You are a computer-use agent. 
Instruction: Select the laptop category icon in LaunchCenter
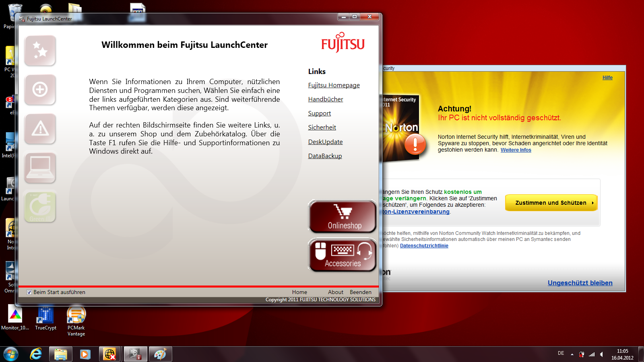(x=40, y=168)
